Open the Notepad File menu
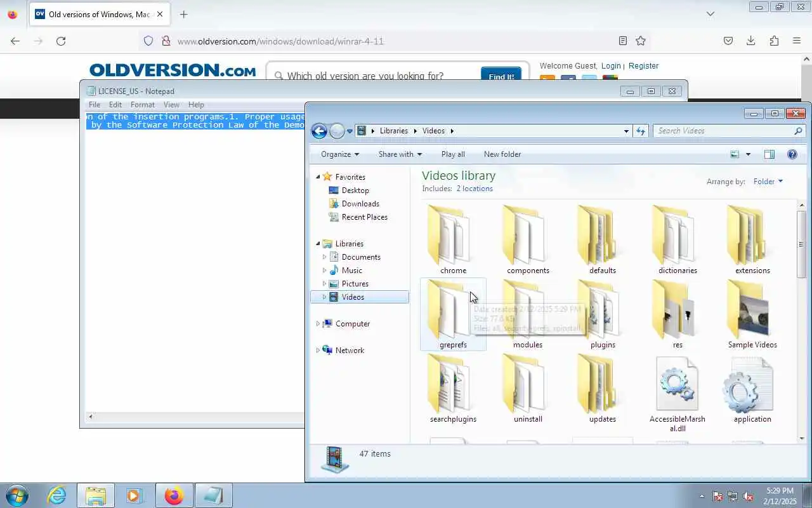Image resolution: width=812 pixels, height=508 pixels. click(x=95, y=105)
